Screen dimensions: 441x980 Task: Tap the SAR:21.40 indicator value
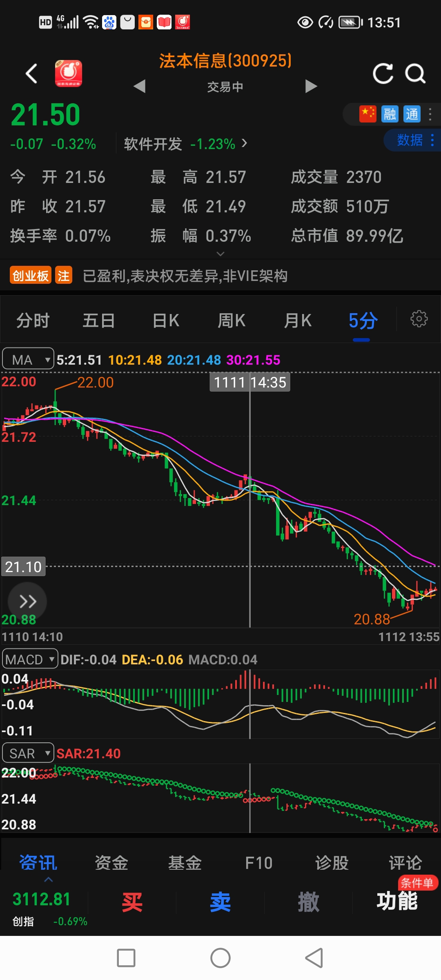(x=89, y=753)
